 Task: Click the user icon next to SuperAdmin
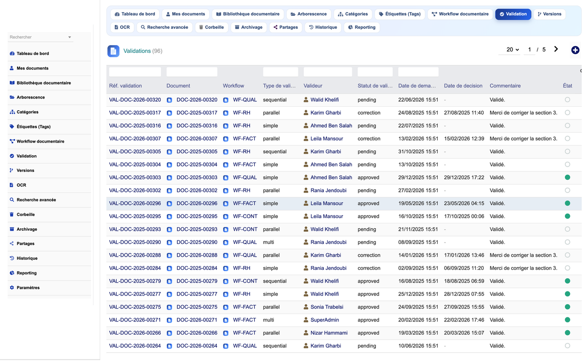tap(306, 320)
